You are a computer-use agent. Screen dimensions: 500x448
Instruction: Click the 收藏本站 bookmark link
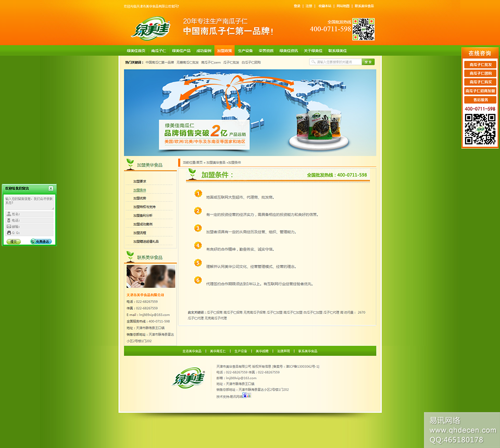point(324,6)
